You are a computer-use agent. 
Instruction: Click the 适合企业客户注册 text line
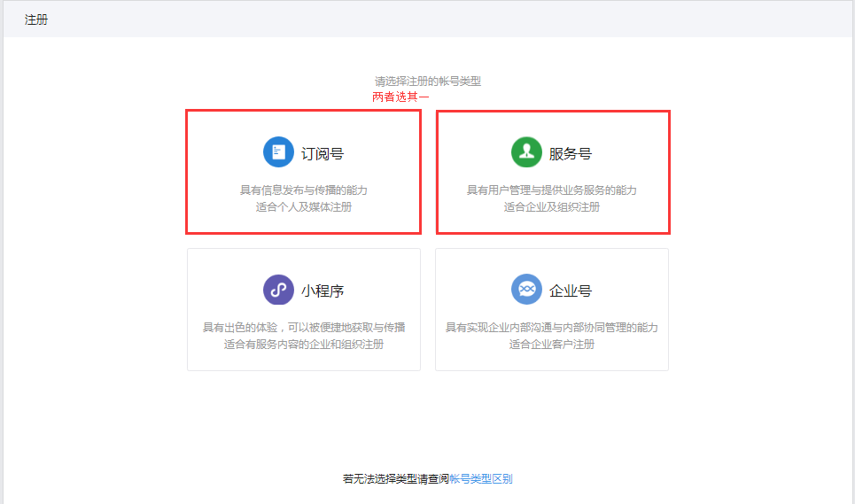pos(552,345)
